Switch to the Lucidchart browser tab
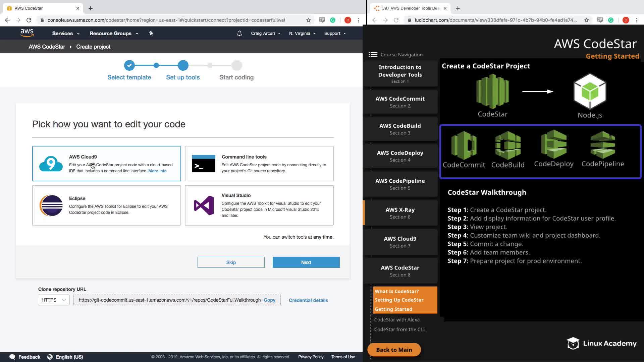Screen dimensions: 644x362 [411, 8]
